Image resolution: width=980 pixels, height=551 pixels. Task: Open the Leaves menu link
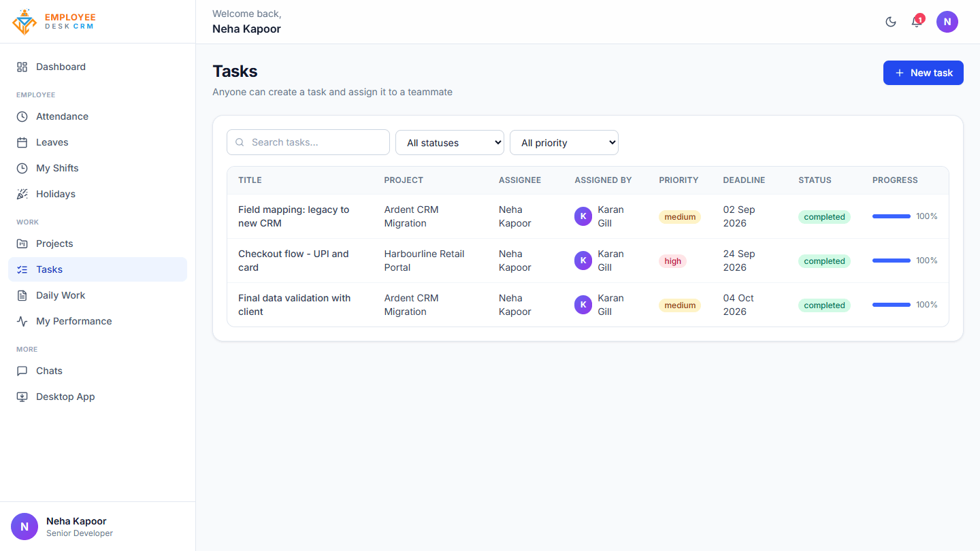point(97,142)
